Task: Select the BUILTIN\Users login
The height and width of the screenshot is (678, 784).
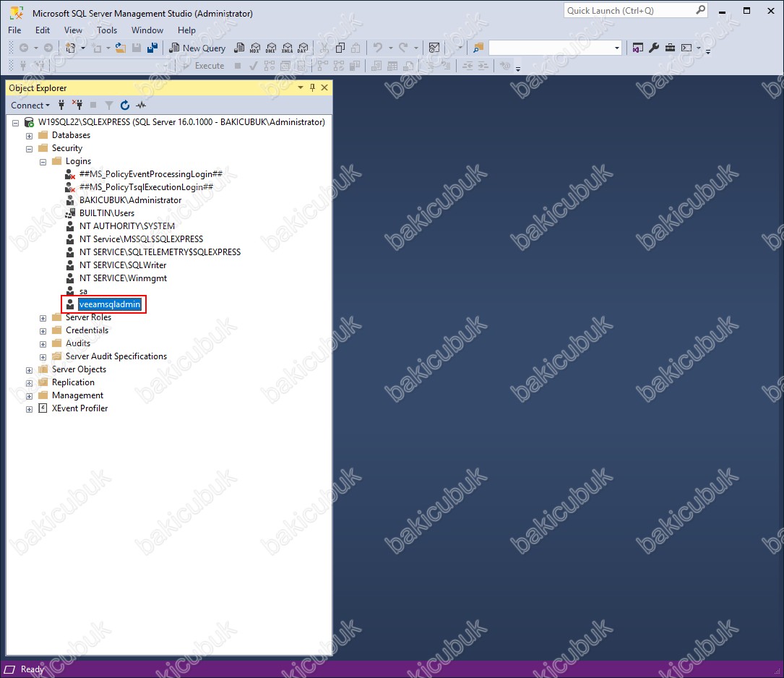Action: 106,213
